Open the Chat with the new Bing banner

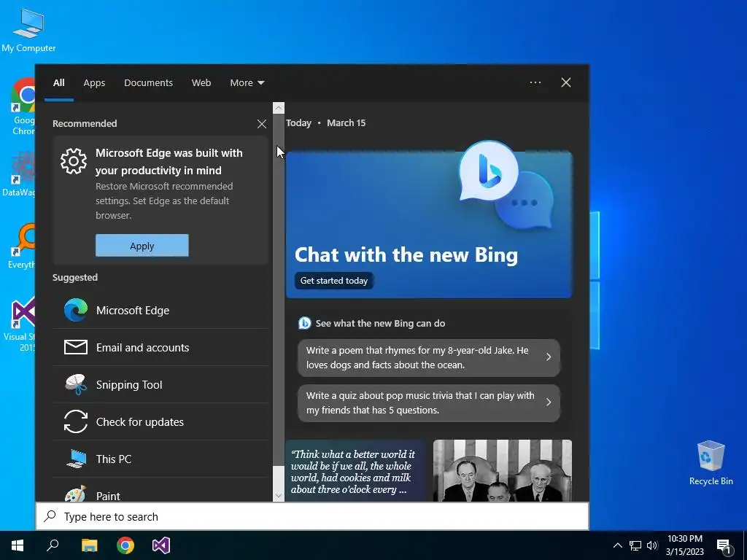pos(429,225)
